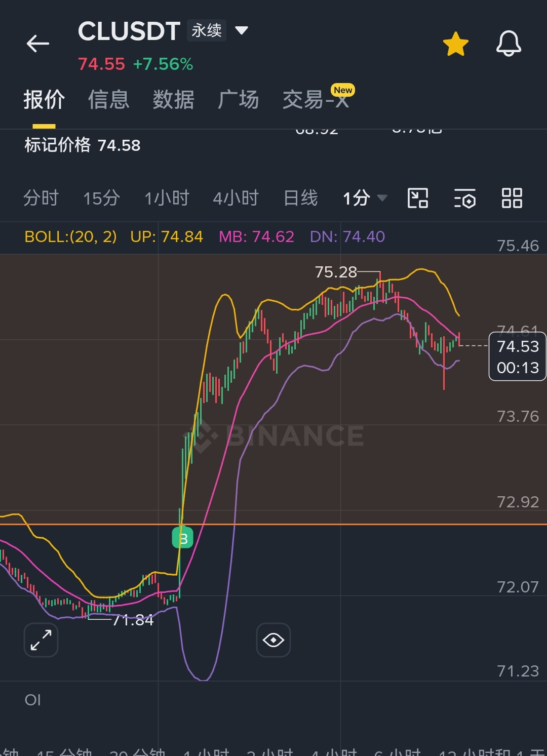This screenshot has width=547, height=756.
Task: Open the 报价 tab
Action: tap(44, 99)
